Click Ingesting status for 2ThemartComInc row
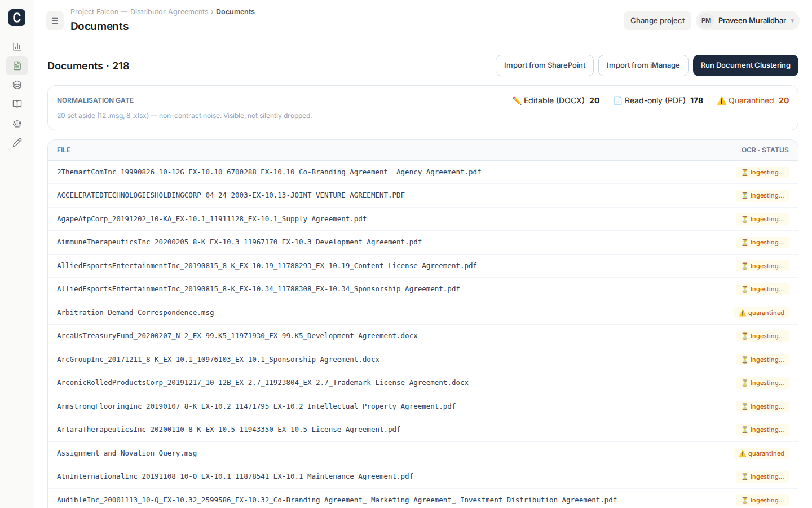 click(x=762, y=172)
